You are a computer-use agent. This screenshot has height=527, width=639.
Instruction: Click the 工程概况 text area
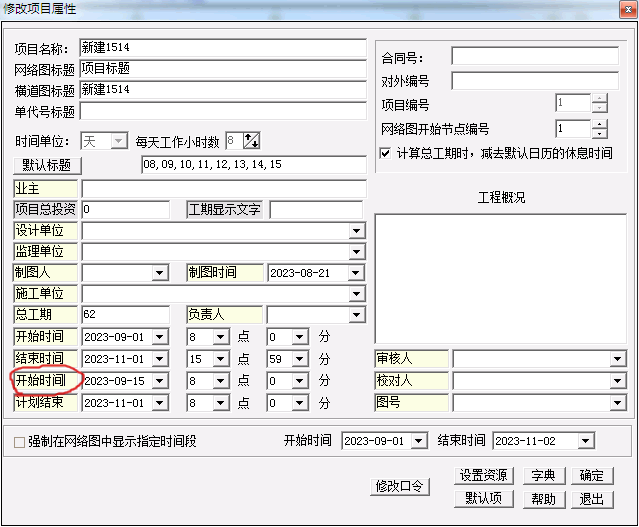pos(500,279)
